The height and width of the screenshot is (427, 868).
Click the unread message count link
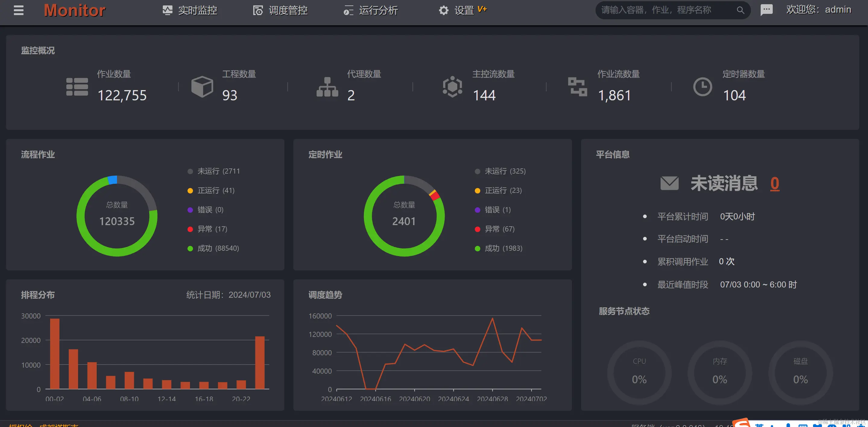pyautogui.click(x=774, y=184)
